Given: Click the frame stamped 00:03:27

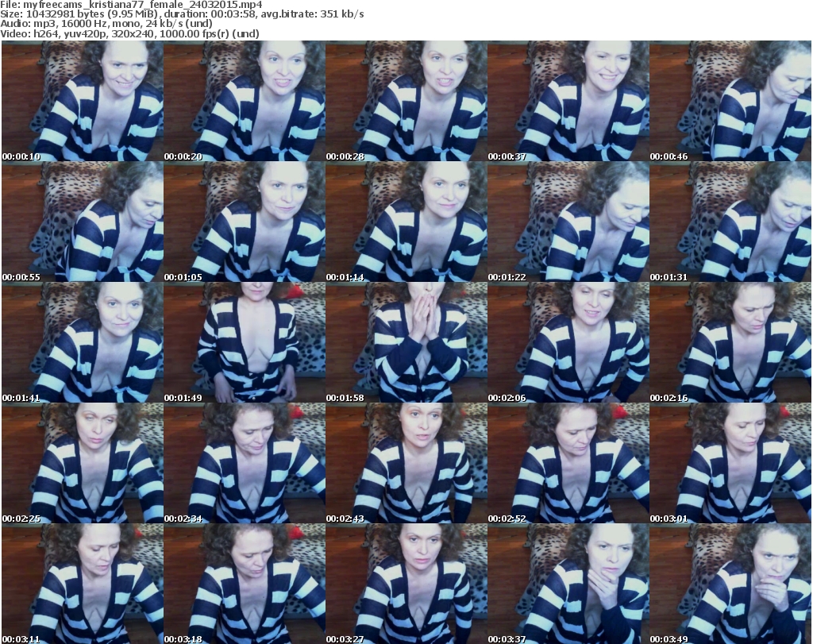Looking at the screenshot, I should 406,584.
